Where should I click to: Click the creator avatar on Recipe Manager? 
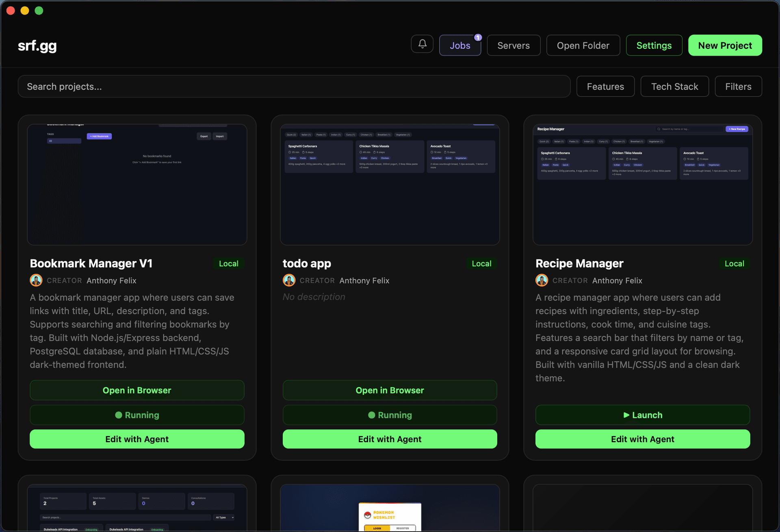(x=542, y=280)
